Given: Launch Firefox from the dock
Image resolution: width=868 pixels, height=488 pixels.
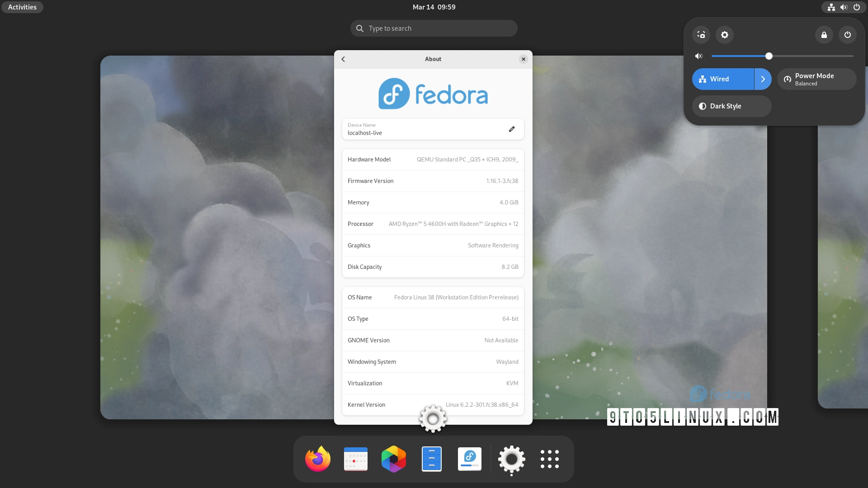Looking at the screenshot, I should (317, 459).
